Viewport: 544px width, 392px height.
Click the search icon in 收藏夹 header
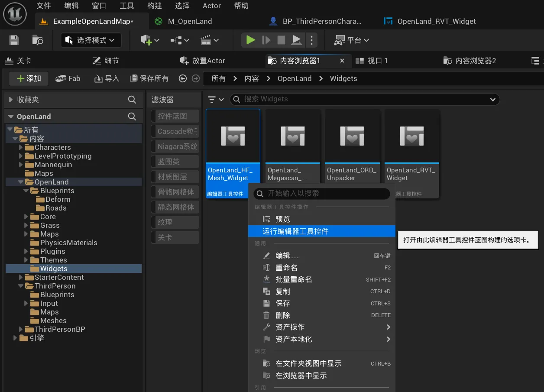pos(132,100)
